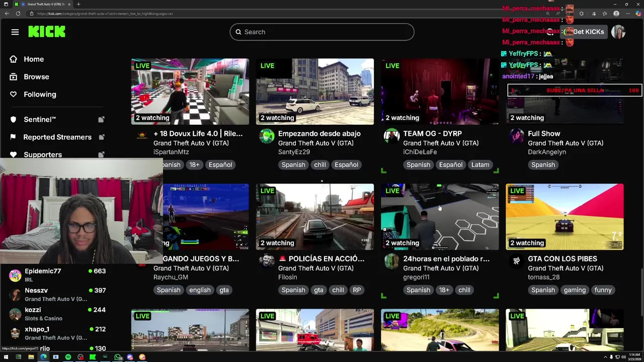Click the Get KICKs button
The width and height of the screenshot is (644, 362).
tap(583, 32)
